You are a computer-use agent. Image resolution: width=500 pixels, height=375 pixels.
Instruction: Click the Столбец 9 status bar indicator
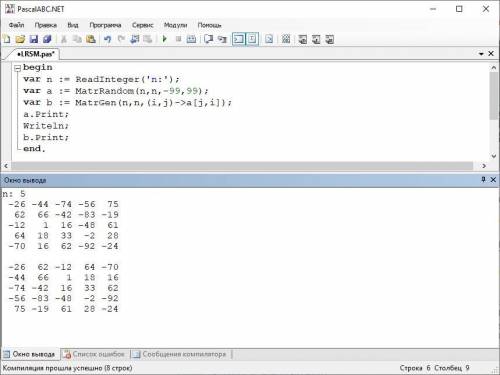pos(452,368)
